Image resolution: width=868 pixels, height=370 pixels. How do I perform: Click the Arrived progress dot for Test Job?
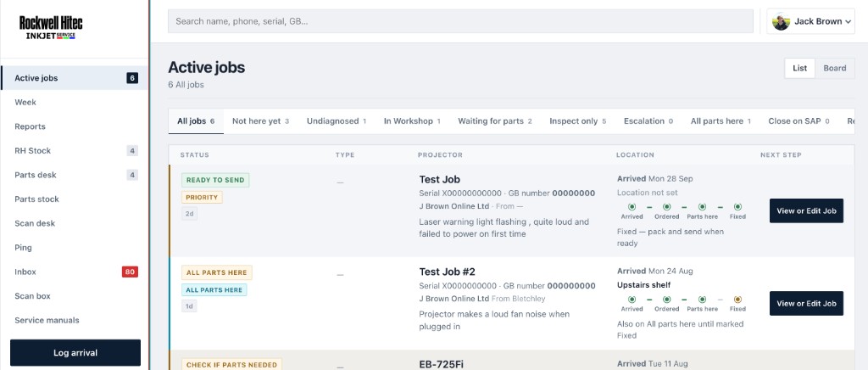(632, 206)
